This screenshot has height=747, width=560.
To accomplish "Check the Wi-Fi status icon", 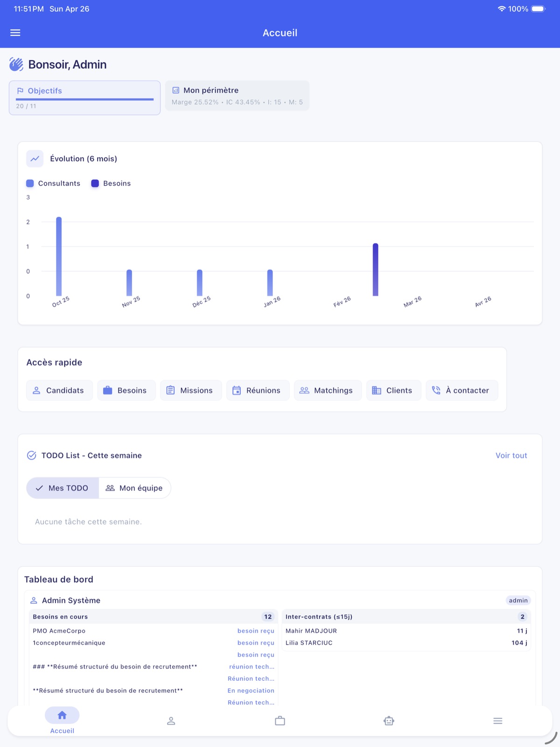I will pyautogui.click(x=502, y=9).
